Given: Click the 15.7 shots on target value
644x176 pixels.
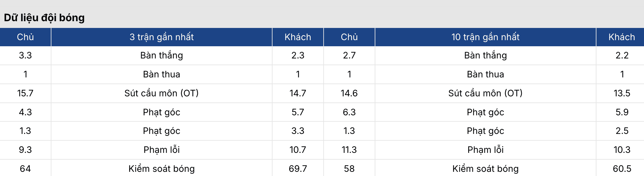Looking at the screenshot, I should click(x=25, y=93).
